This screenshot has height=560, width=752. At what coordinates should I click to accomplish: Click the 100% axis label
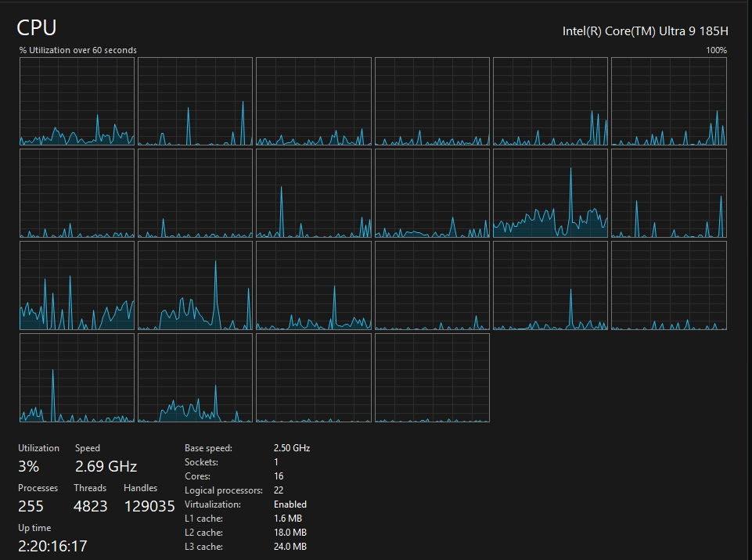point(716,50)
